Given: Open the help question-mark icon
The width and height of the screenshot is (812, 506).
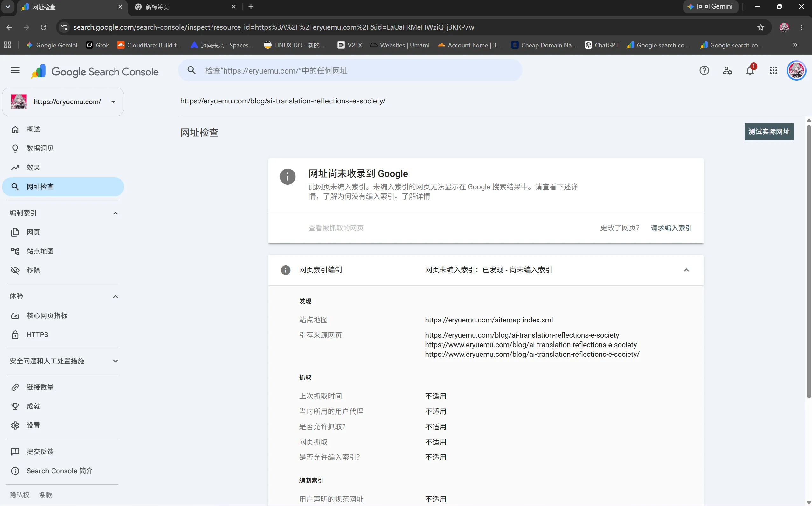Looking at the screenshot, I should pos(704,71).
